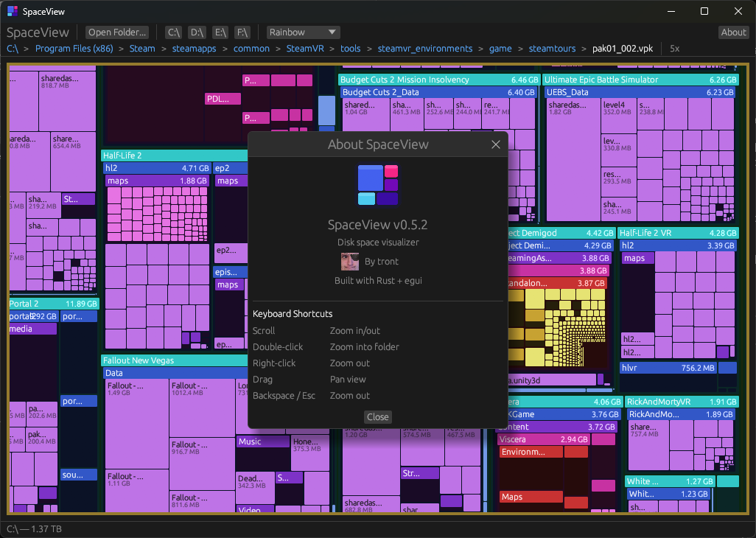Select the C:\ drive button in the toolbar
The width and height of the screenshot is (756, 538).
pos(173,32)
